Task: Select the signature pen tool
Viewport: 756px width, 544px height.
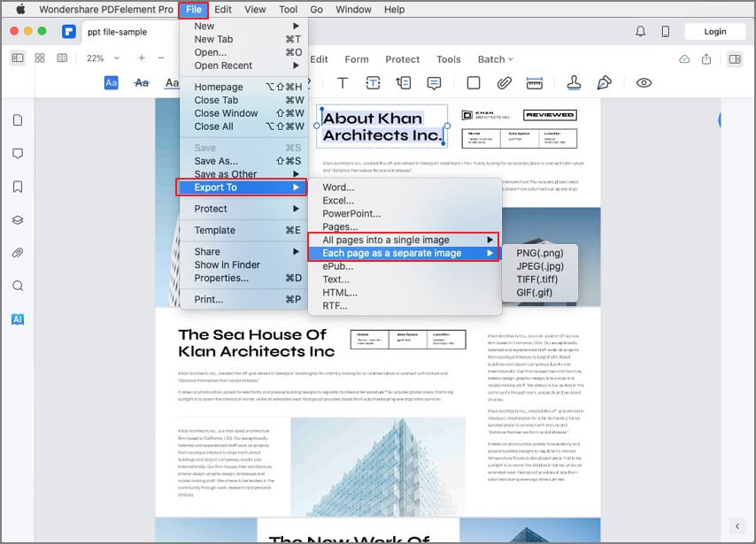Action: point(604,83)
